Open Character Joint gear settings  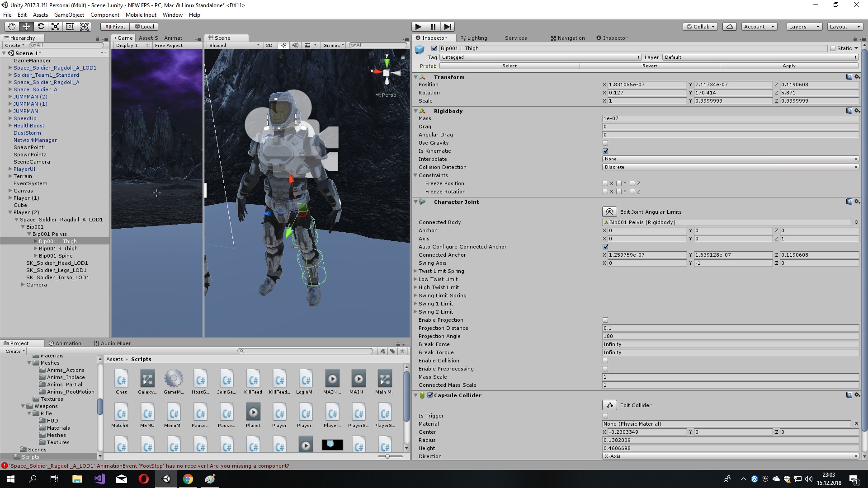pyautogui.click(x=857, y=202)
